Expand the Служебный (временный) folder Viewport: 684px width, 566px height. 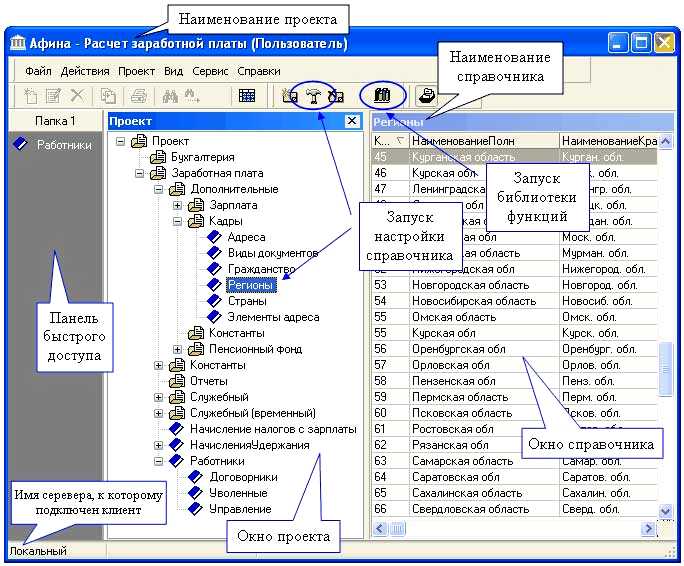coord(158,413)
